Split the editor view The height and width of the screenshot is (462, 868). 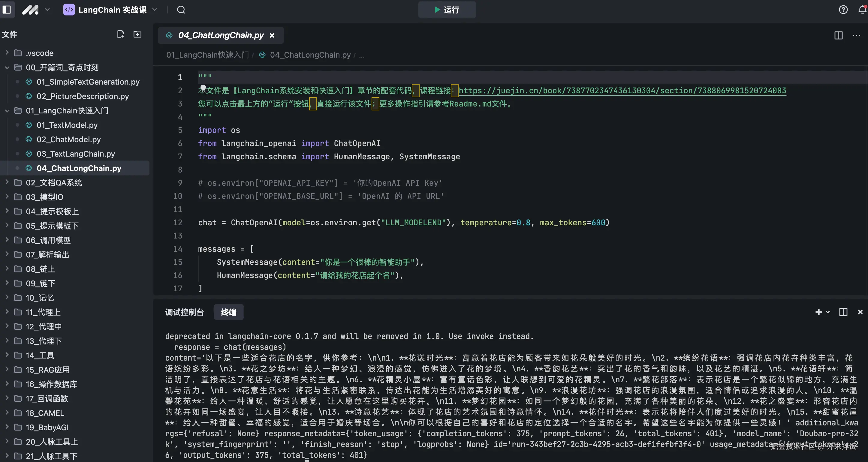click(838, 35)
